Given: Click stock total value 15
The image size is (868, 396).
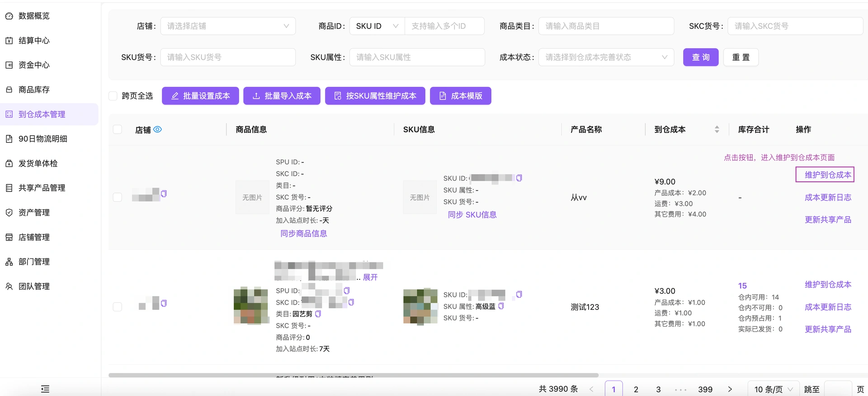Looking at the screenshot, I should click(742, 286).
